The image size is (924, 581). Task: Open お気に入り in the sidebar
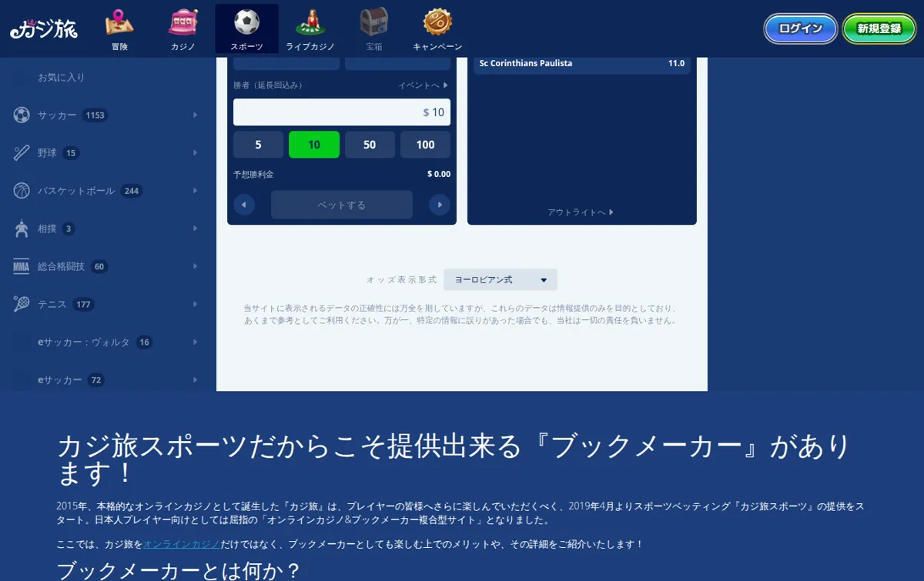[x=62, y=78]
